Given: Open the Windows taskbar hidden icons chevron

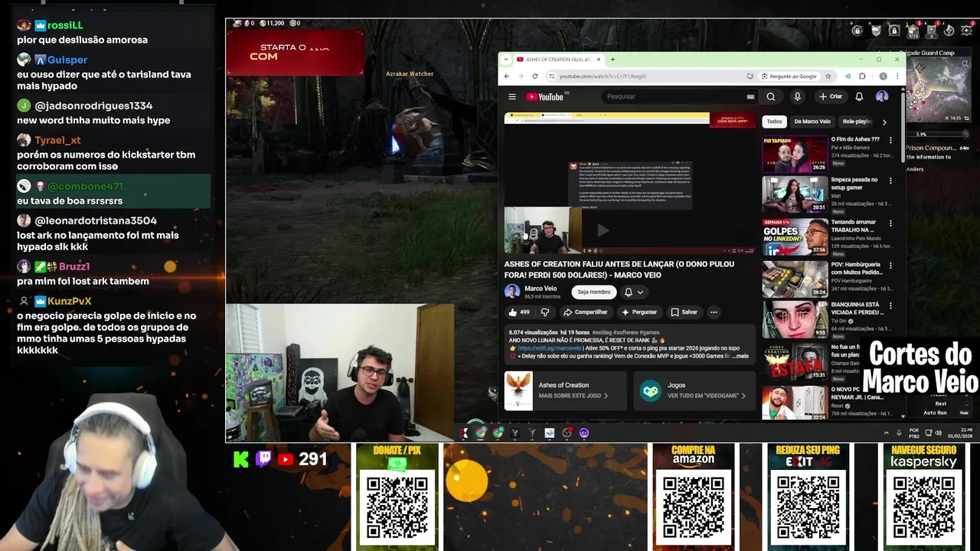Looking at the screenshot, I should click(x=887, y=433).
